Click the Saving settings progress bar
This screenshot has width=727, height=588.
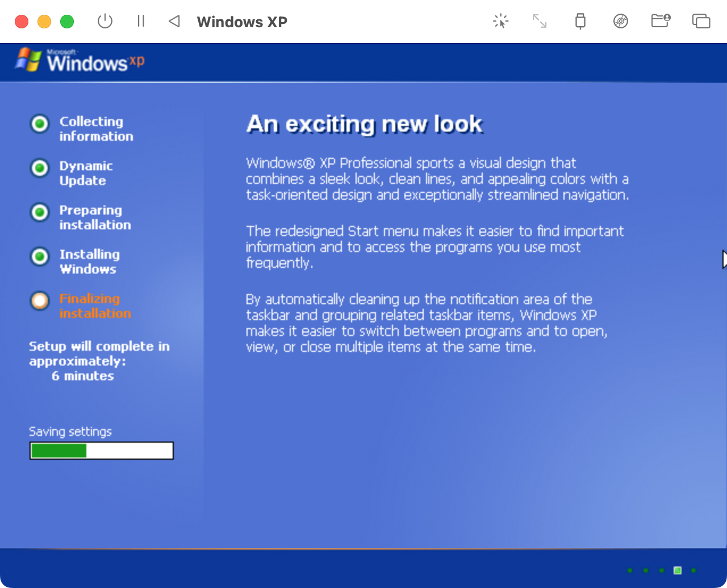[x=101, y=451]
